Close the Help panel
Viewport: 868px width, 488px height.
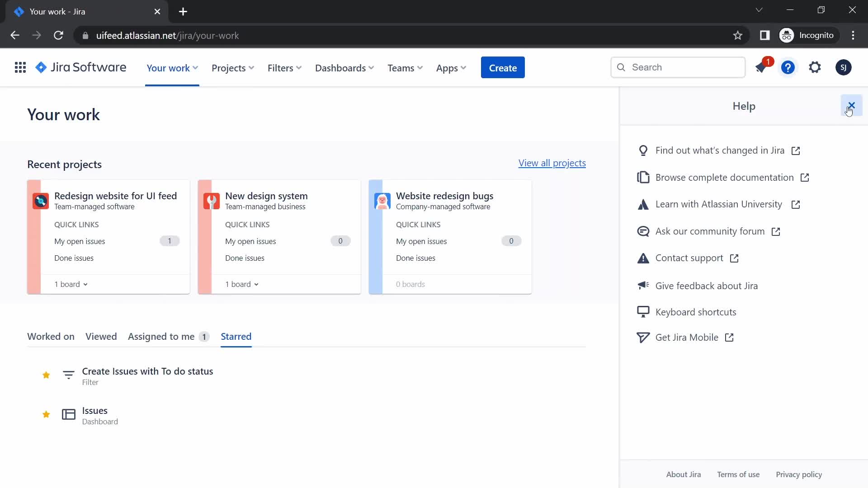pyautogui.click(x=851, y=106)
